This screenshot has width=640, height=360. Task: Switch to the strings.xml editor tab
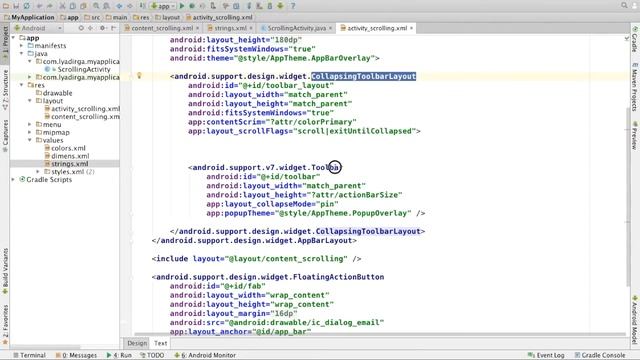230,28
